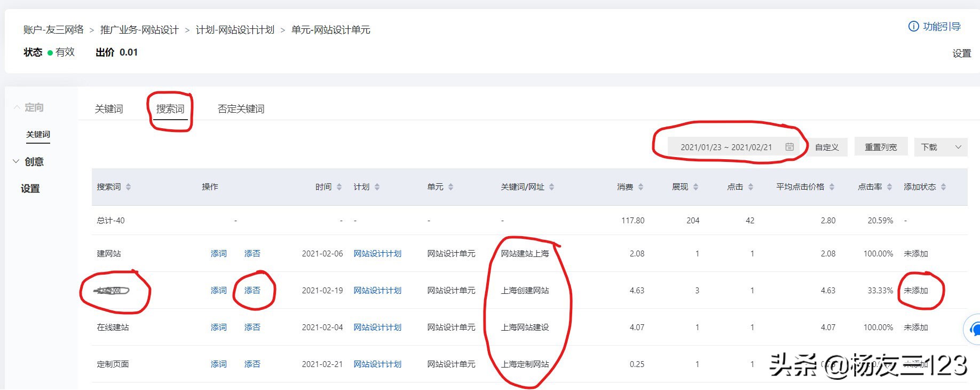Click 添否 in the 2021-02-19 row
Screen dimensions: 980x390
[x=252, y=291]
